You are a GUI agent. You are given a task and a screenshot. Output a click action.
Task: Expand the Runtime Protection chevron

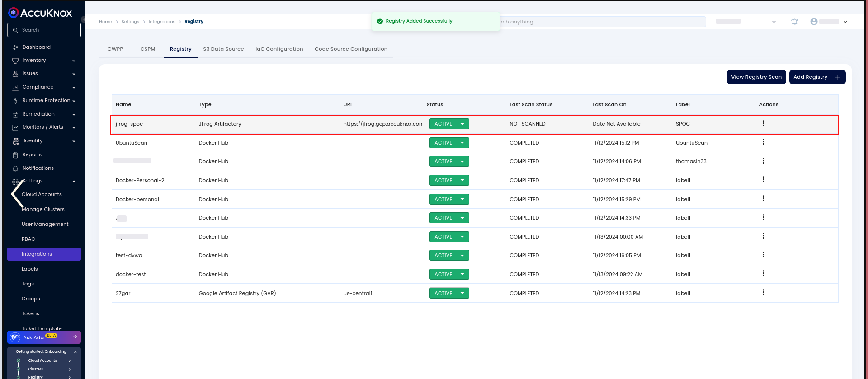(74, 101)
